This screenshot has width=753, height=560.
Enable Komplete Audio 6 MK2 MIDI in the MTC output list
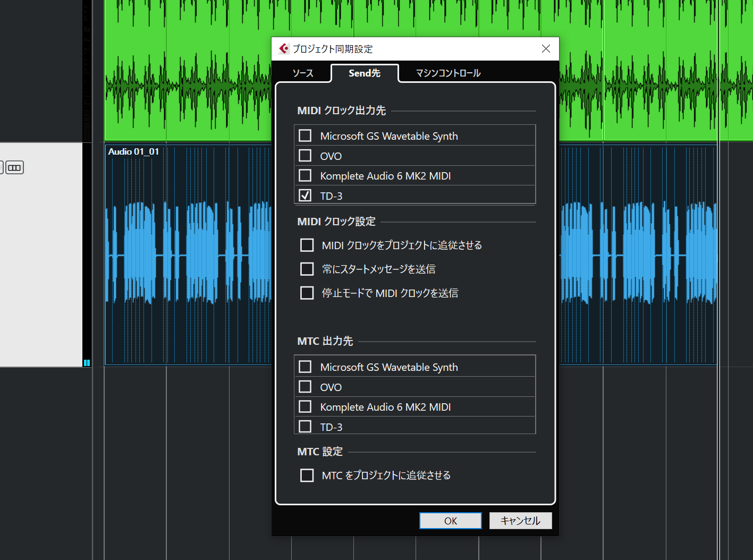[x=305, y=406]
